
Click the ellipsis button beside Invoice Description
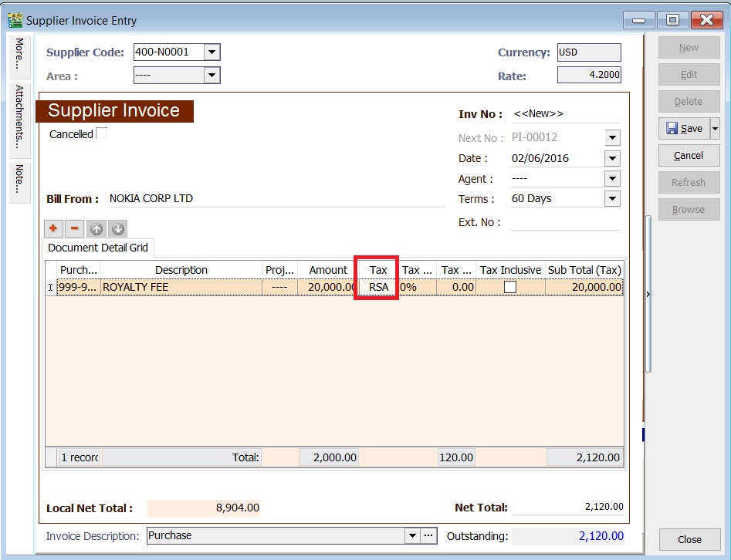point(429,535)
